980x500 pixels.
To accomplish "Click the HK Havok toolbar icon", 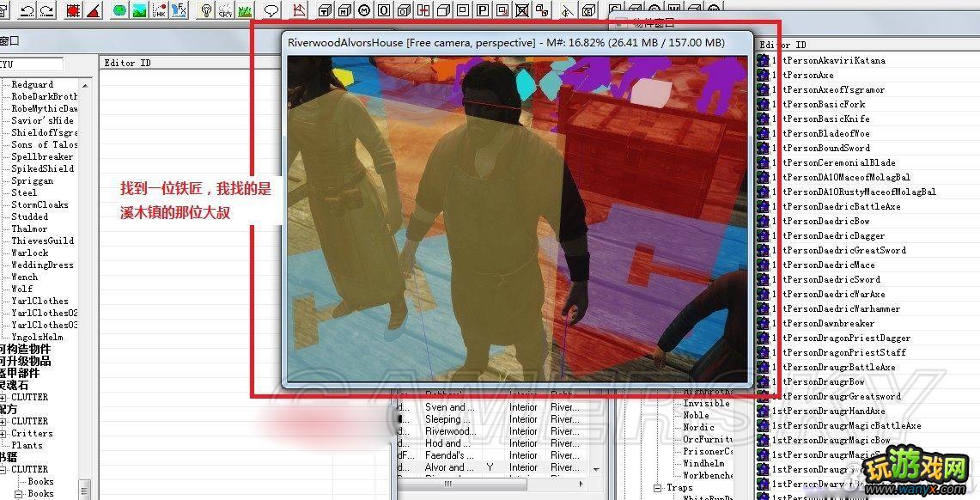I will click(x=160, y=9).
